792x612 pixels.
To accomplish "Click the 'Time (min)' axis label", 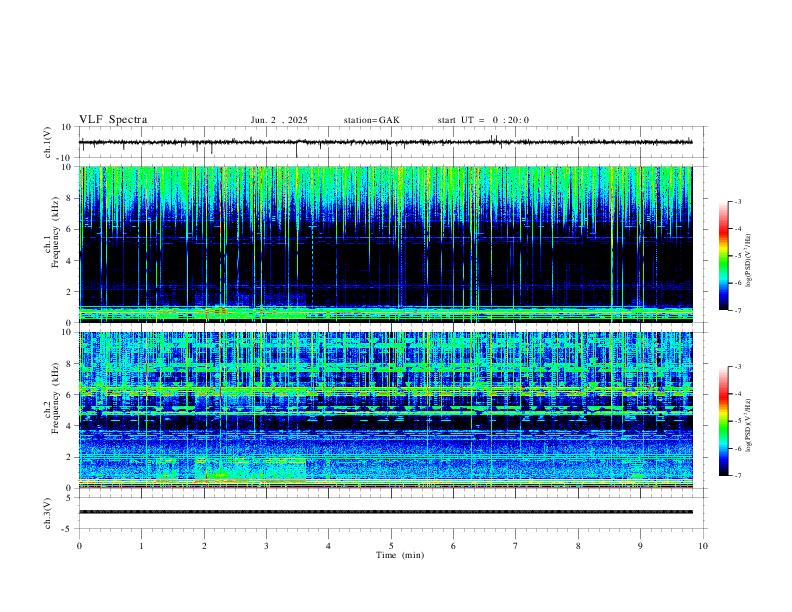I will tap(400, 555).
